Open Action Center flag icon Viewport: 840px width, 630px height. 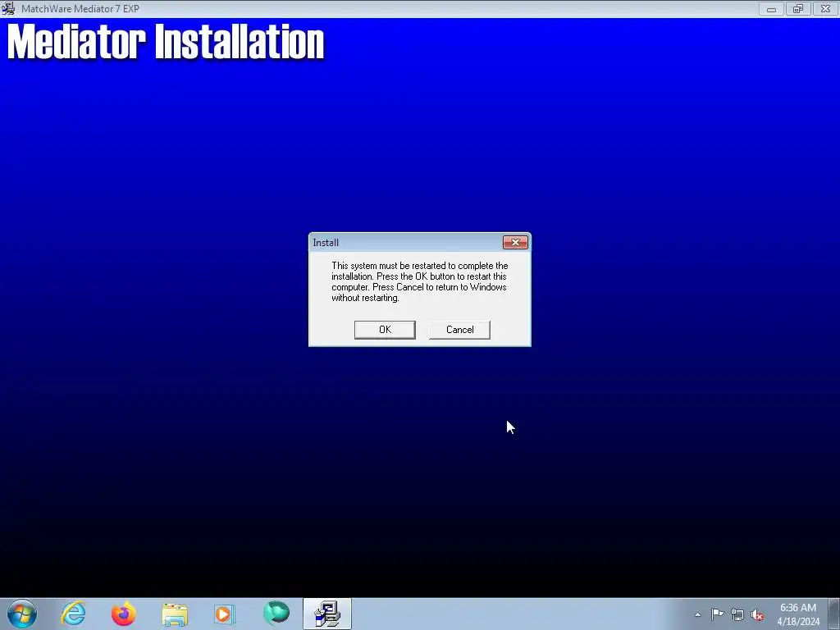[717, 614]
